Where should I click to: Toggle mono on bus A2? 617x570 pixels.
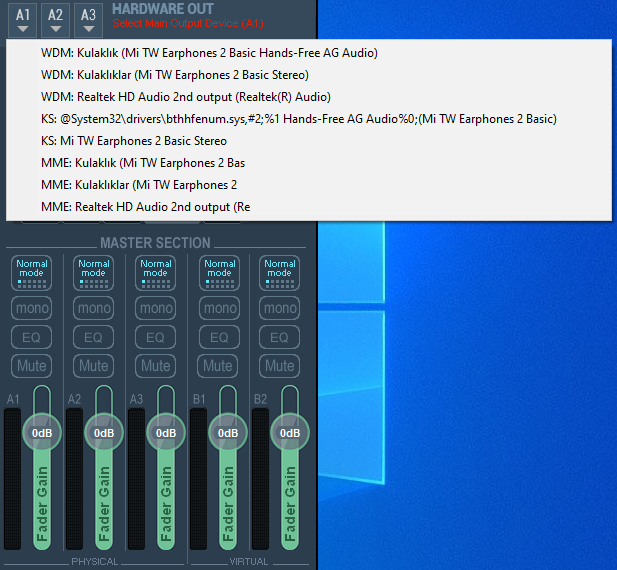tap(94, 308)
